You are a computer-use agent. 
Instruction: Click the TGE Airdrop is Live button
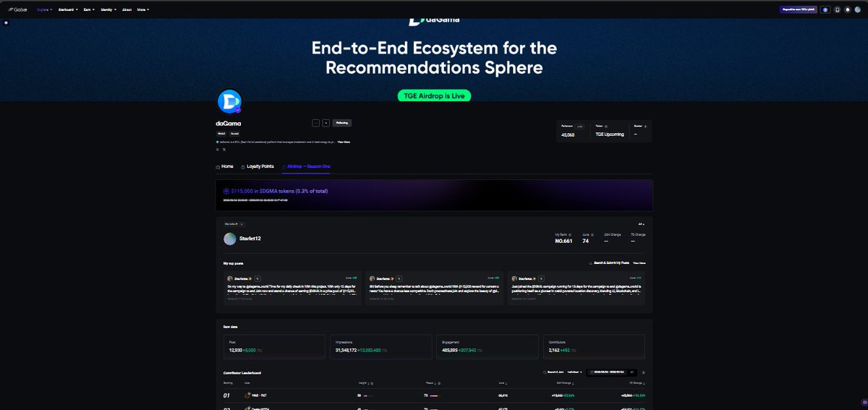point(434,95)
